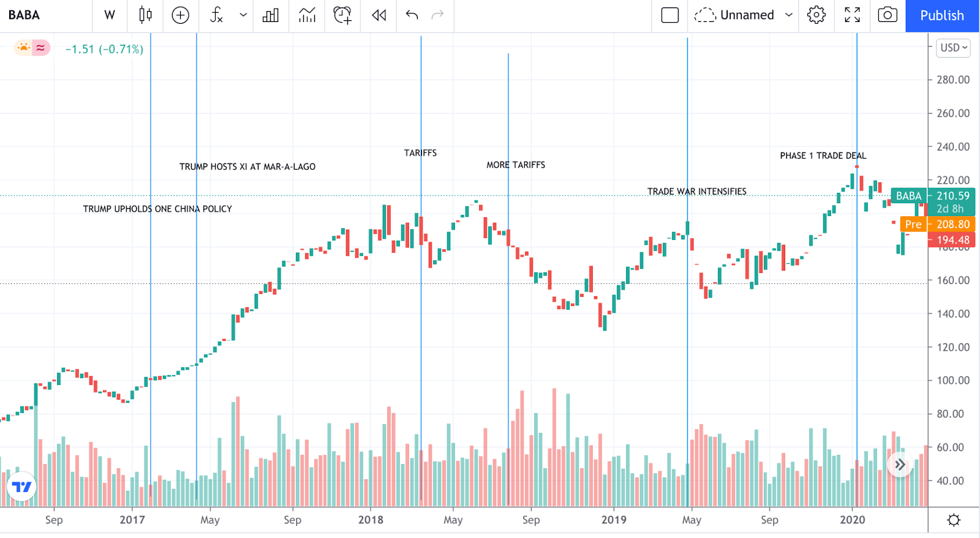Open the BABA symbol search
This screenshot has width=980, height=538.
click(x=24, y=15)
